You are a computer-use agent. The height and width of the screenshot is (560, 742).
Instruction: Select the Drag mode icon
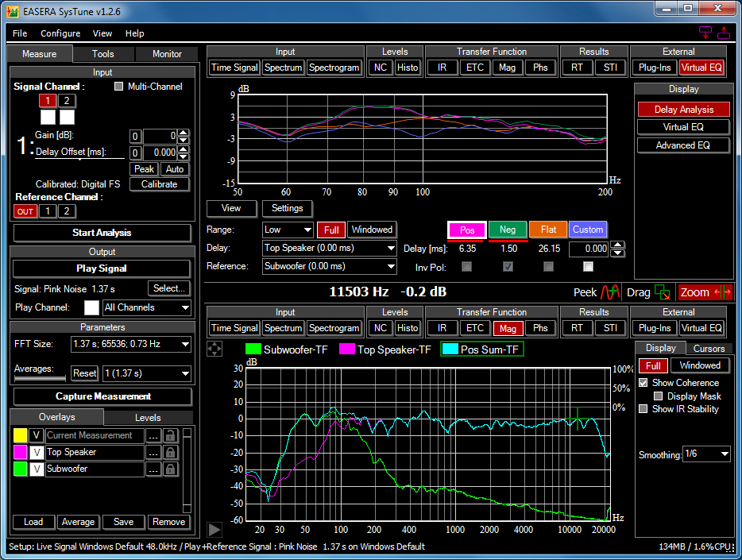(662, 292)
